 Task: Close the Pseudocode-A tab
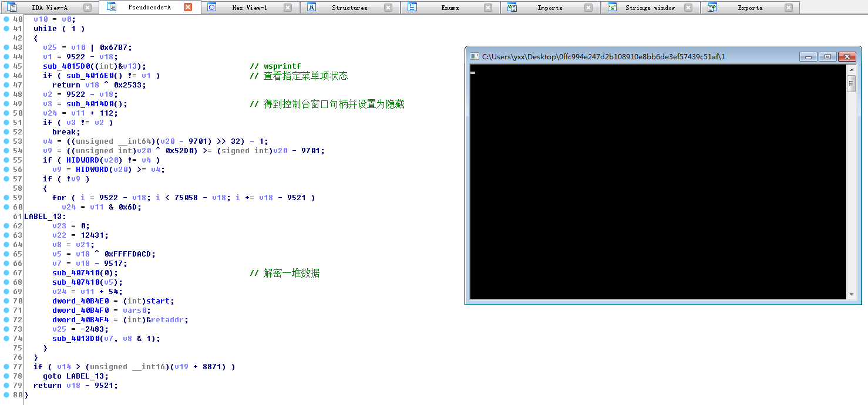point(187,8)
